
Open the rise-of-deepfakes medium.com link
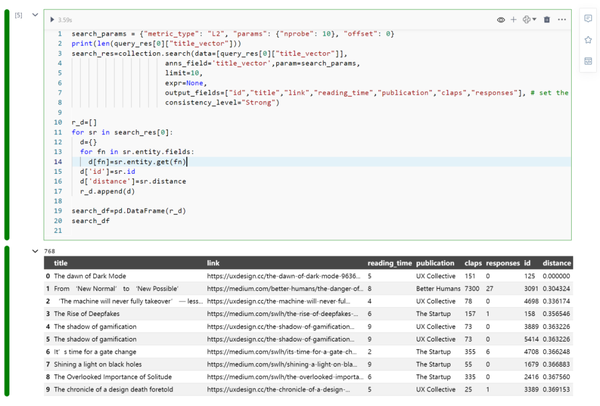[283, 312]
